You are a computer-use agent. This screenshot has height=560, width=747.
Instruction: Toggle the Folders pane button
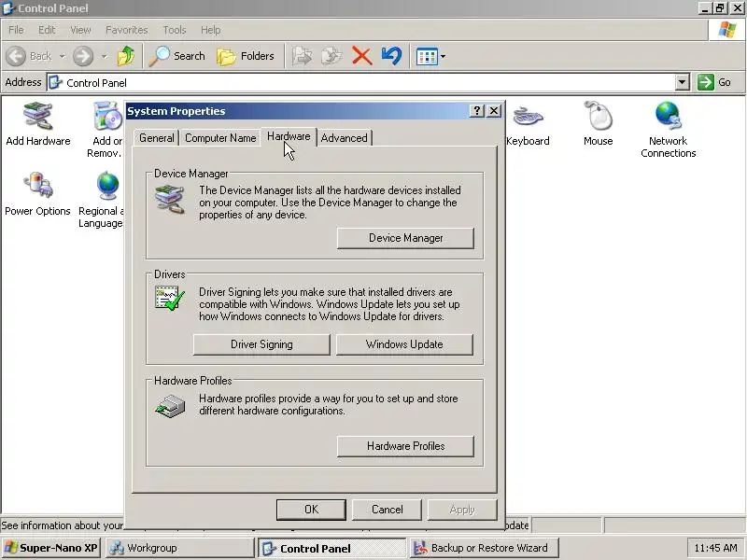tap(246, 56)
